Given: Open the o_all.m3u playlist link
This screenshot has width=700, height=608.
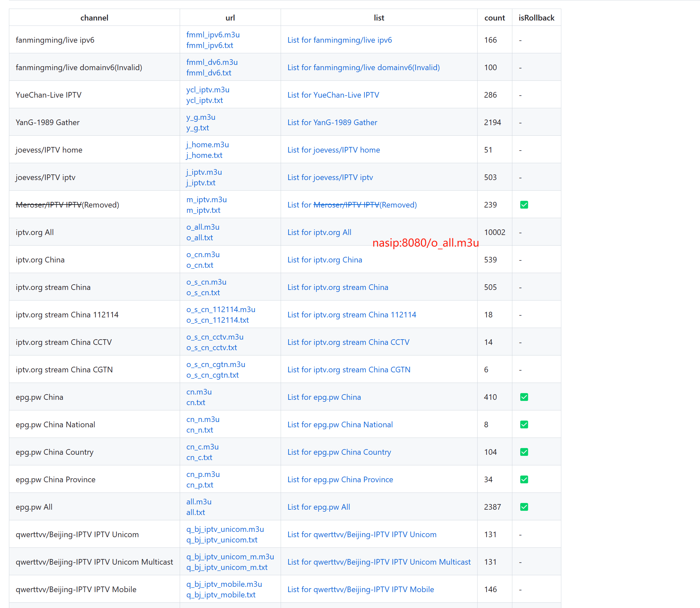Looking at the screenshot, I should click(203, 227).
